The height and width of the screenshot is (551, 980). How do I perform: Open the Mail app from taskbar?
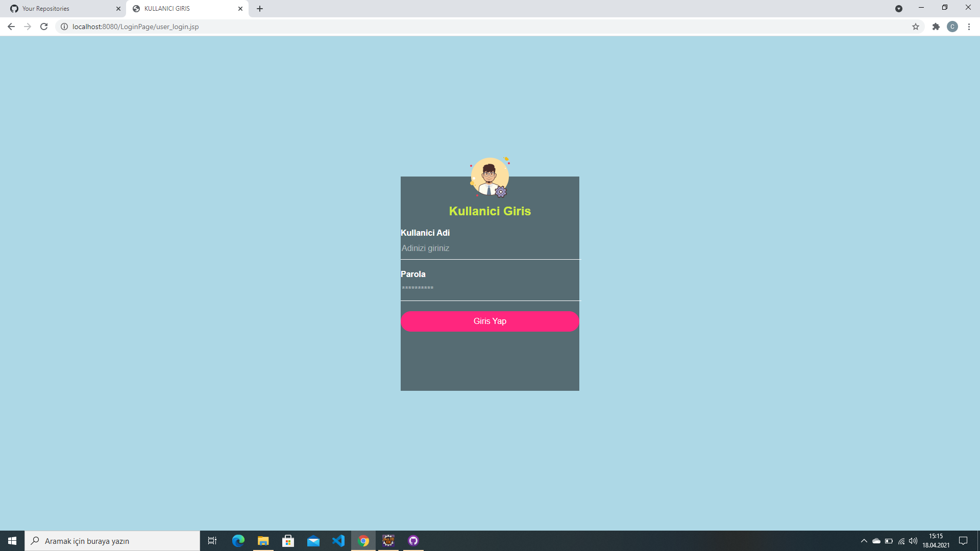click(x=313, y=541)
